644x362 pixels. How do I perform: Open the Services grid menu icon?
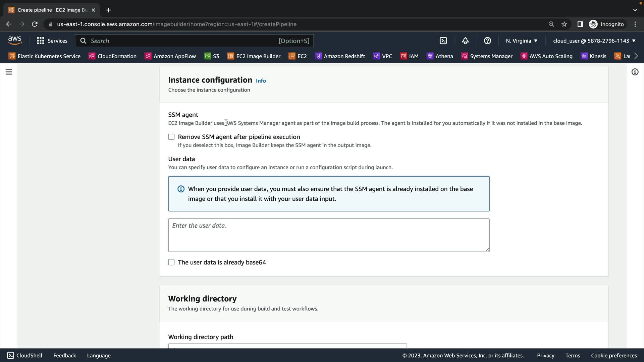coord(41,41)
